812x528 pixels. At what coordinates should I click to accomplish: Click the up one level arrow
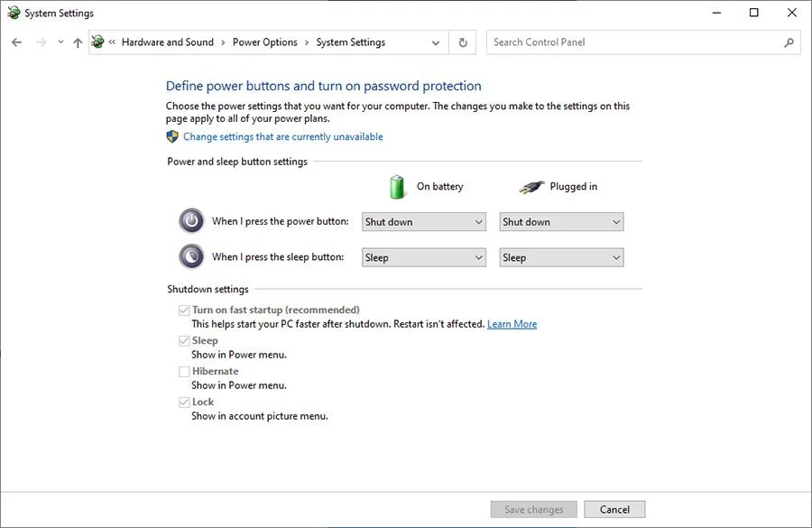(x=77, y=42)
